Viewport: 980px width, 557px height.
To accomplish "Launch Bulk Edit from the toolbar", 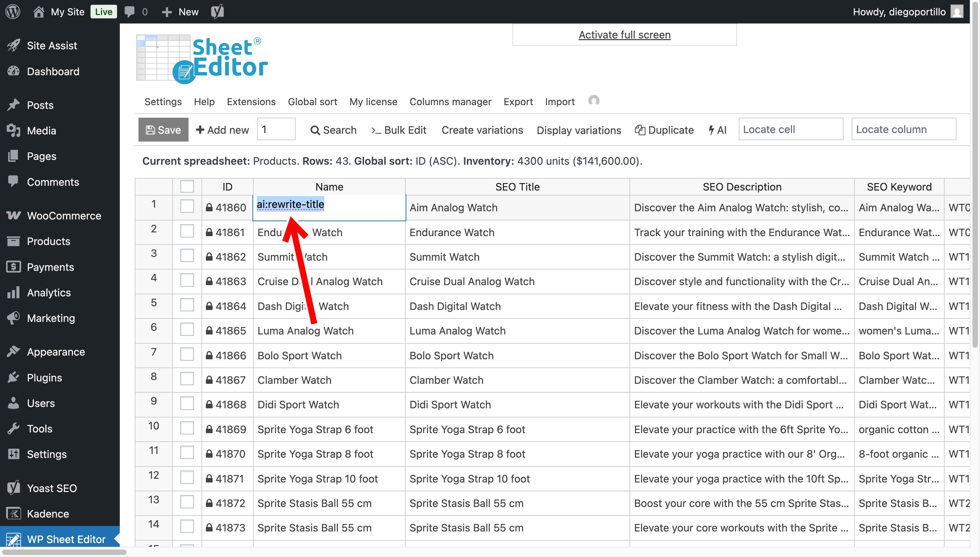I will [398, 130].
